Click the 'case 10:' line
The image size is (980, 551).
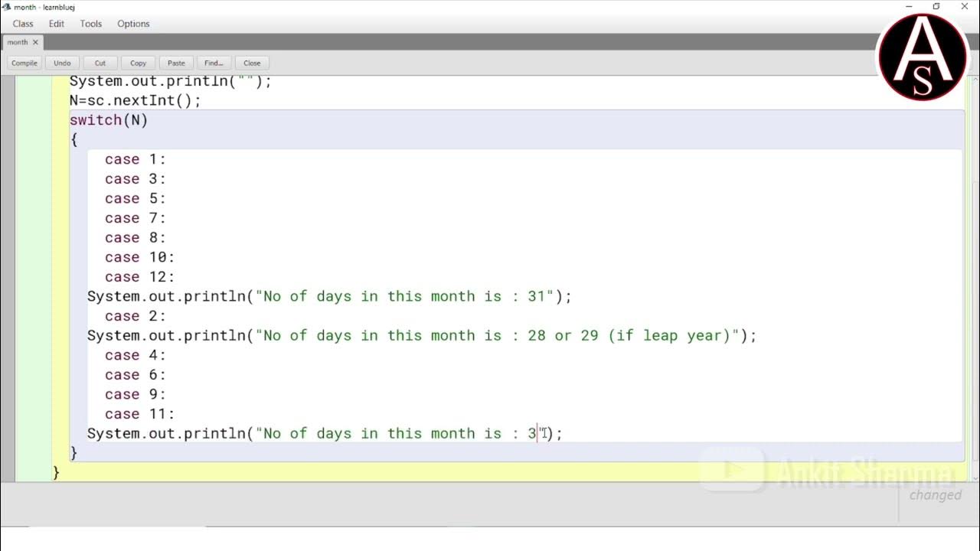140,257
